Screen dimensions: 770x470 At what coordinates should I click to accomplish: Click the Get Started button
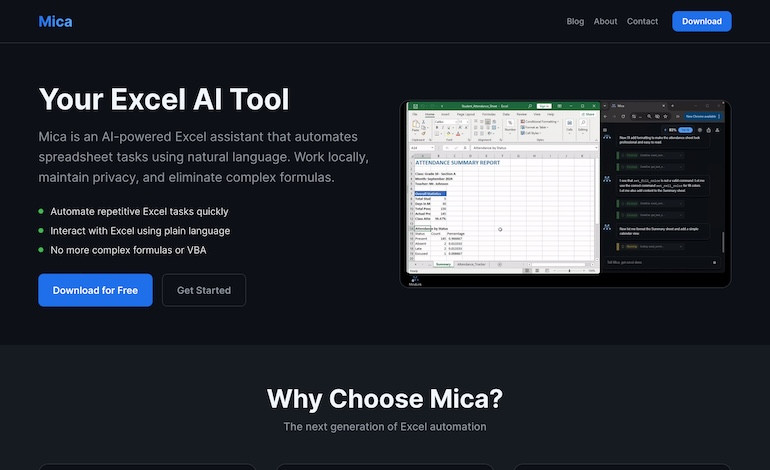pos(204,290)
